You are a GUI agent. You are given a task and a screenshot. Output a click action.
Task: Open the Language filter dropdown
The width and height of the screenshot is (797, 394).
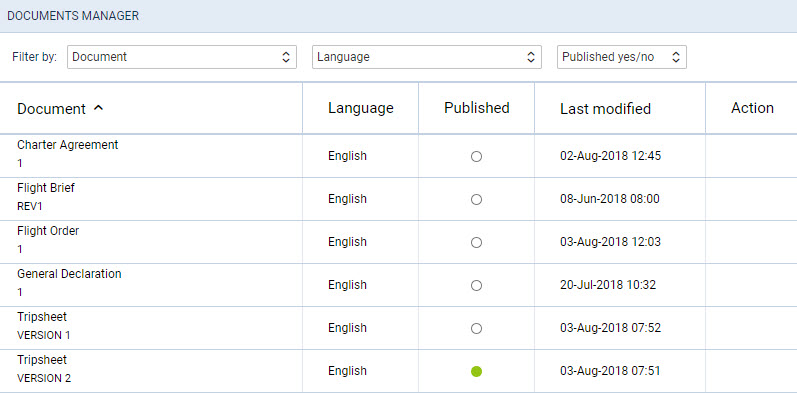[x=426, y=57]
